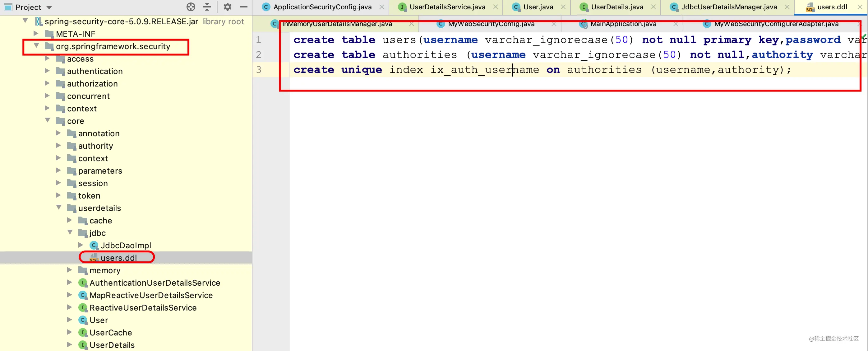The image size is (868, 351).
Task: Collapse the org.springframework.security package
Action: coord(36,45)
